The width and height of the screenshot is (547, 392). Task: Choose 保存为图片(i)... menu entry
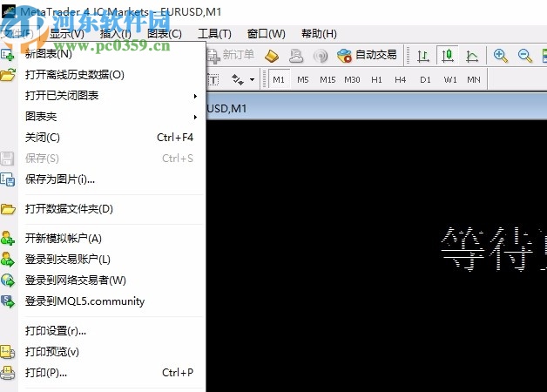coord(103,179)
